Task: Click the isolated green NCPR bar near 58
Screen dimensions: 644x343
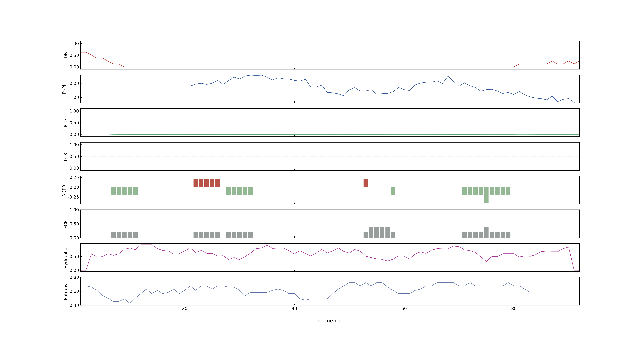Action: pyautogui.click(x=393, y=191)
